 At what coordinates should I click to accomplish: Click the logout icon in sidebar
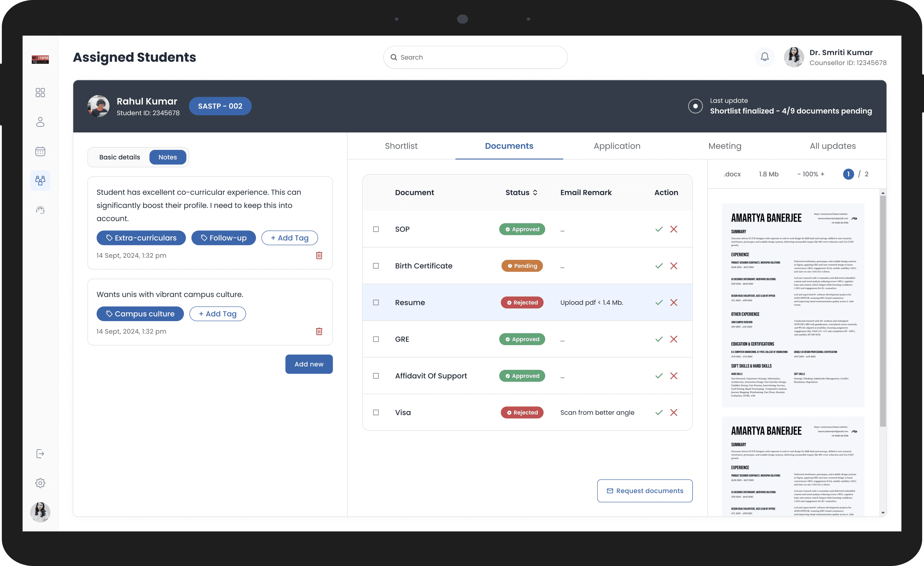point(40,454)
